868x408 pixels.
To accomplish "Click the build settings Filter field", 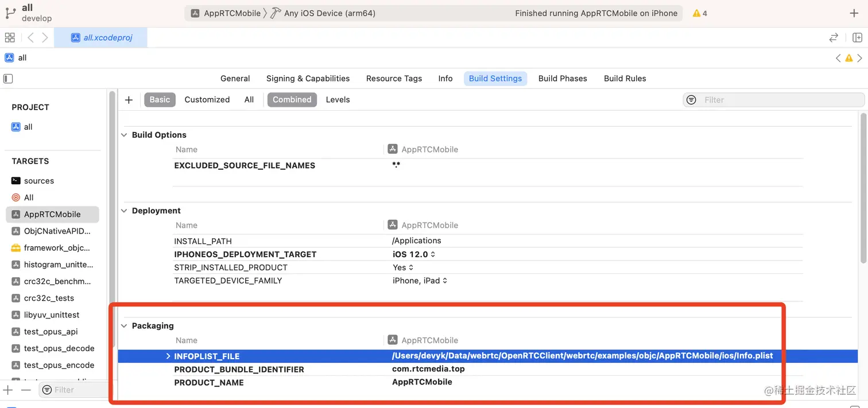I will pos(774,100).
